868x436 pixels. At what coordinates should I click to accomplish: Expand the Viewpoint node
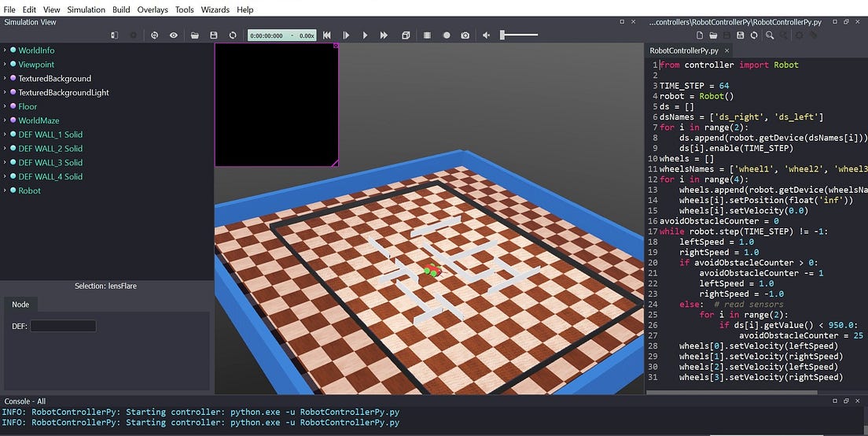[x=5, y=65]
